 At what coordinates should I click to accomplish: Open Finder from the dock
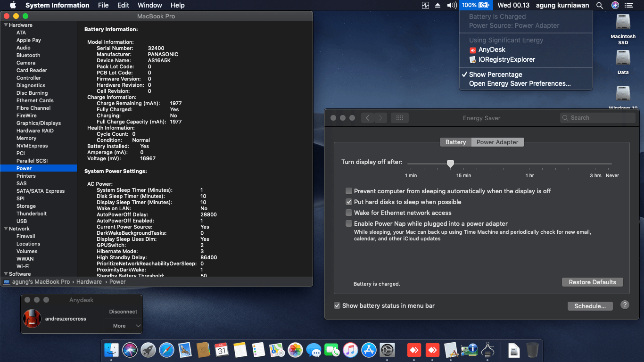pos(112,350)
